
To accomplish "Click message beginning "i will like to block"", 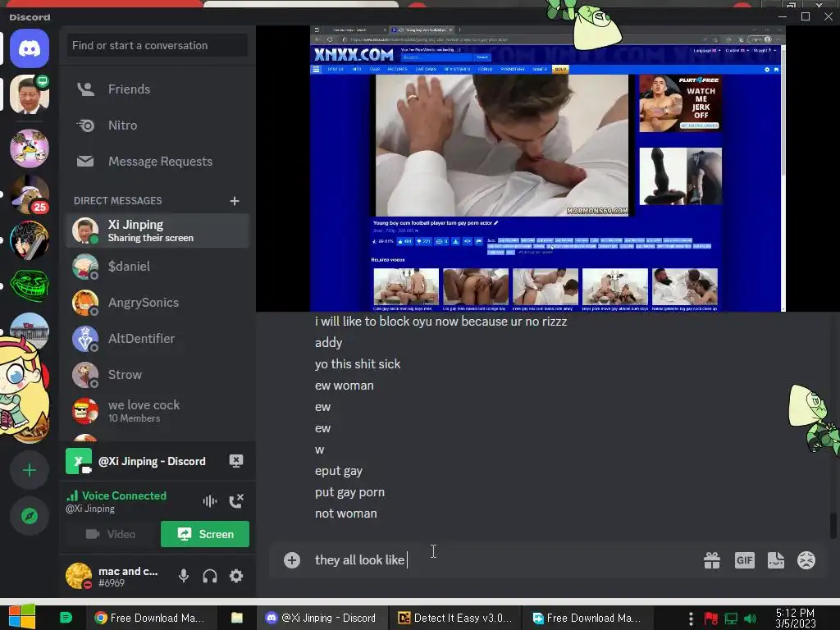I will pos(441,322).
